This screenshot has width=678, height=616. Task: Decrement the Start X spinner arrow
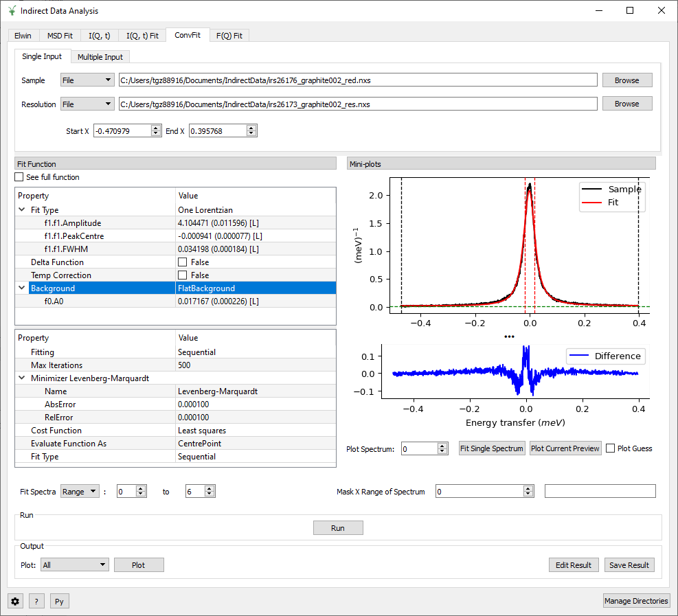pos(156,134)
